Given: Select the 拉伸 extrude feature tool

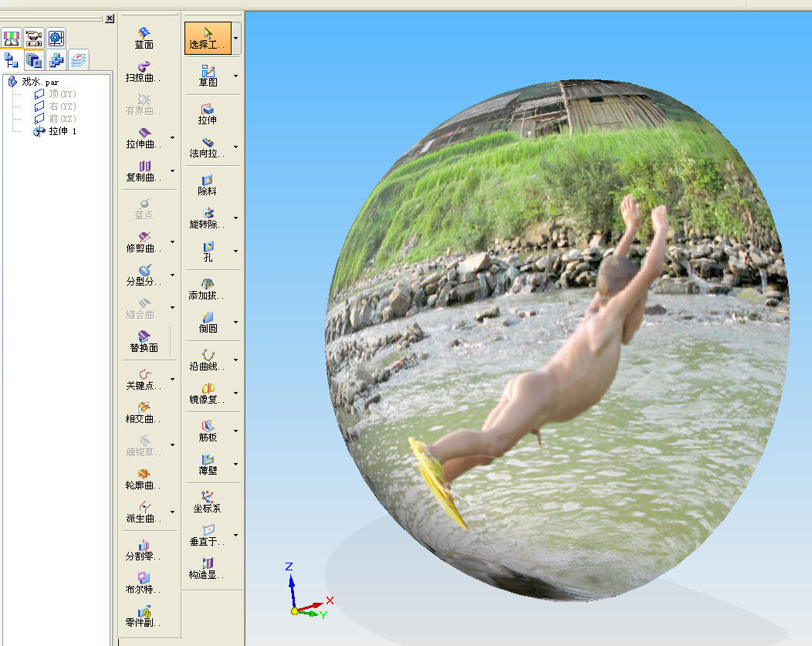Looking at the screenshot, I should [207, 114].
